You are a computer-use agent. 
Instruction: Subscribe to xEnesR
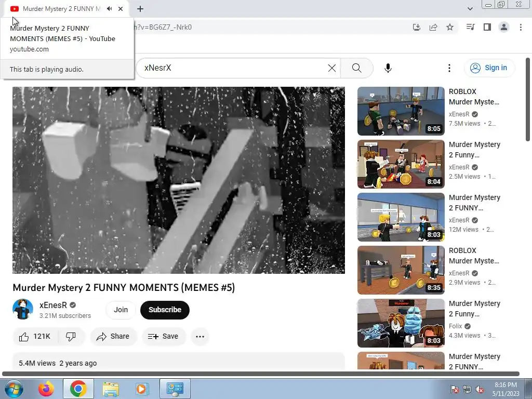click(x=165, y=310)
